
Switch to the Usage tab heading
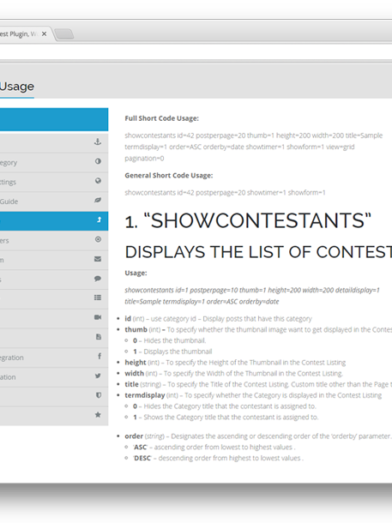[17, 86]
